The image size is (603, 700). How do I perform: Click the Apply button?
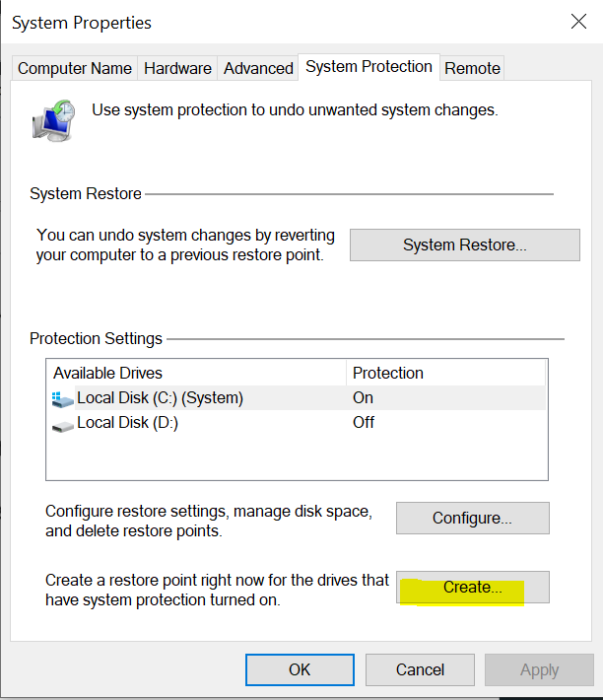(539, 669)
